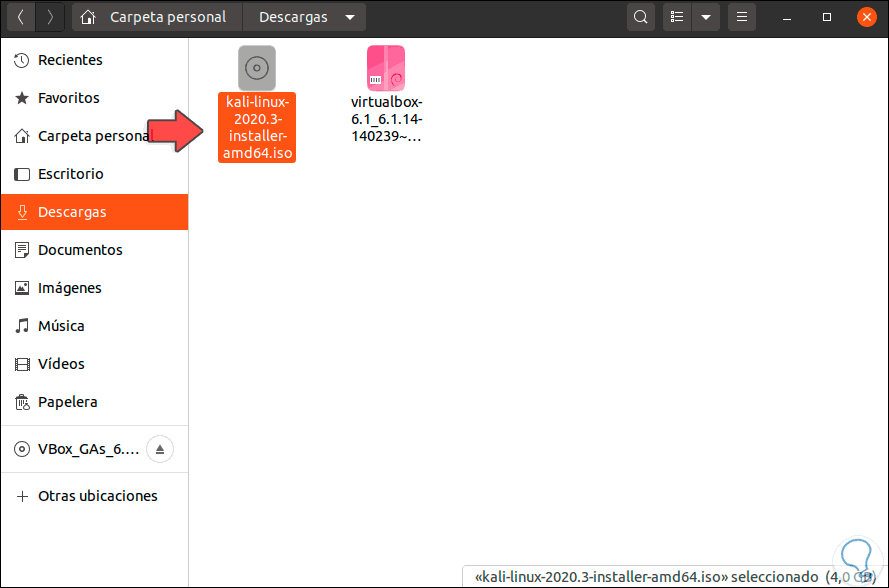The height and width of the screenshot is (588, 889).
Task: Open Recientes in sidebar
Action: pos(94,60)
